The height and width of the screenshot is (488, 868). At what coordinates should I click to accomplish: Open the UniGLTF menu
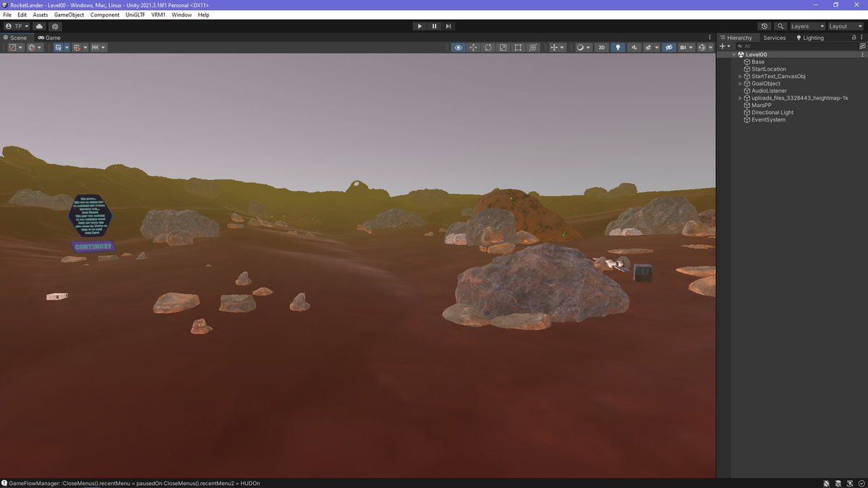pos(135,14)
